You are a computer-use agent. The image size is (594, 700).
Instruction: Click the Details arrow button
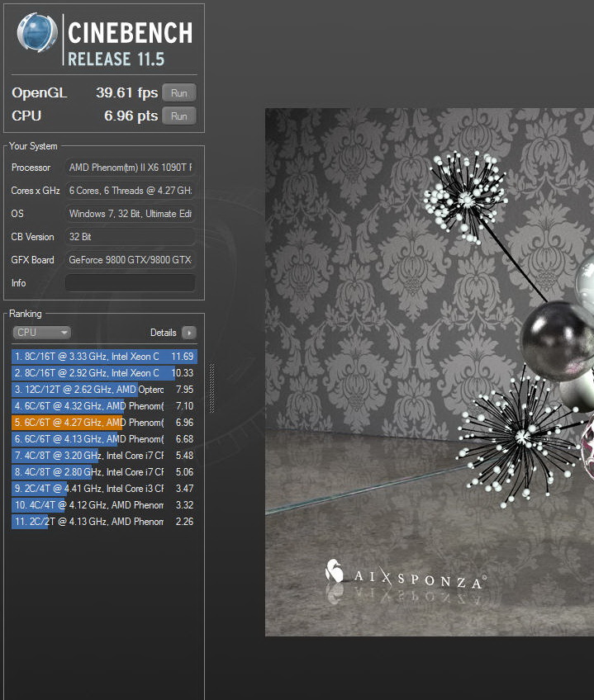189,333
